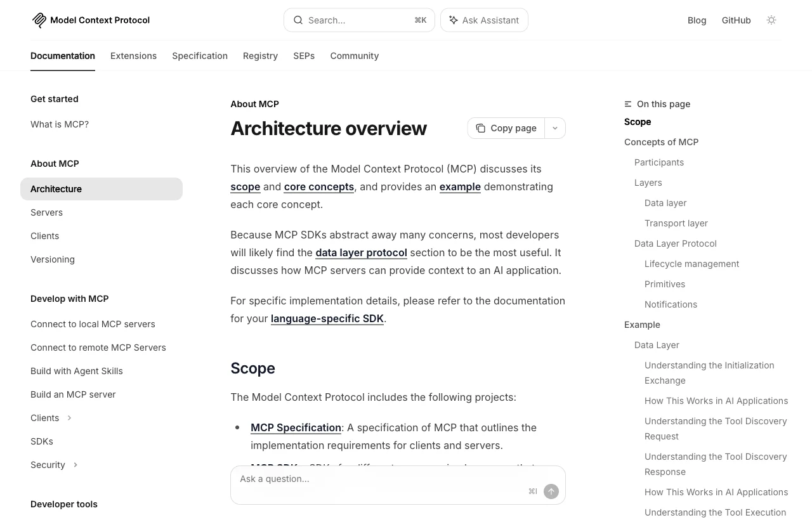812x520 pixels.
Task: Open the GitHub link
Action: pos(736,20)
